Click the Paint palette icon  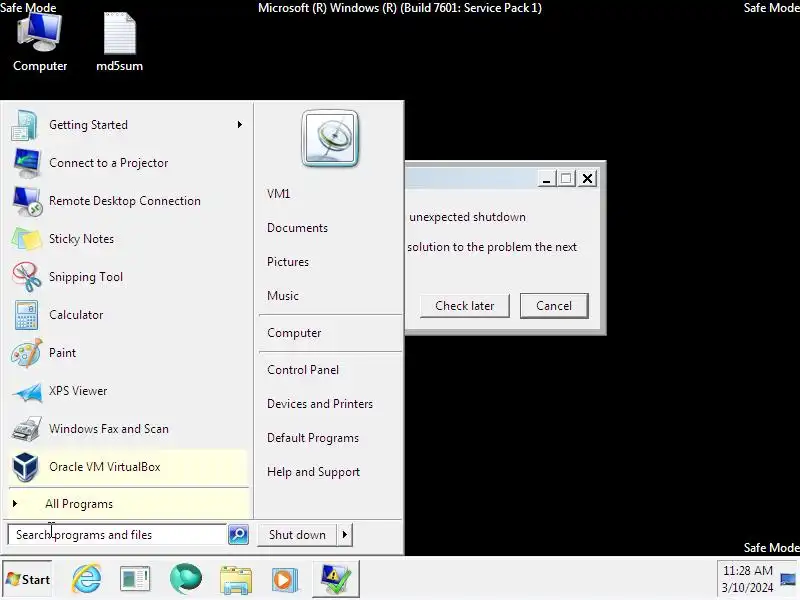click(x=27, y=353)
